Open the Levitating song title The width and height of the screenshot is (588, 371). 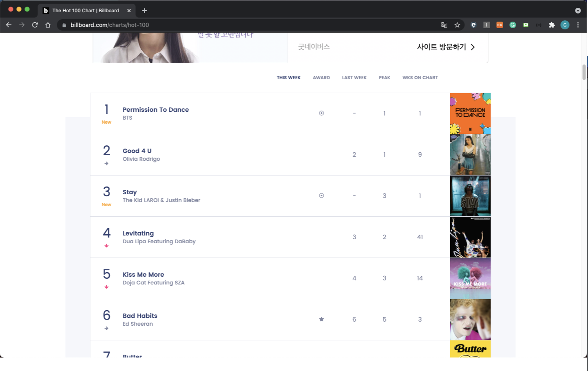tap(138, 233)
